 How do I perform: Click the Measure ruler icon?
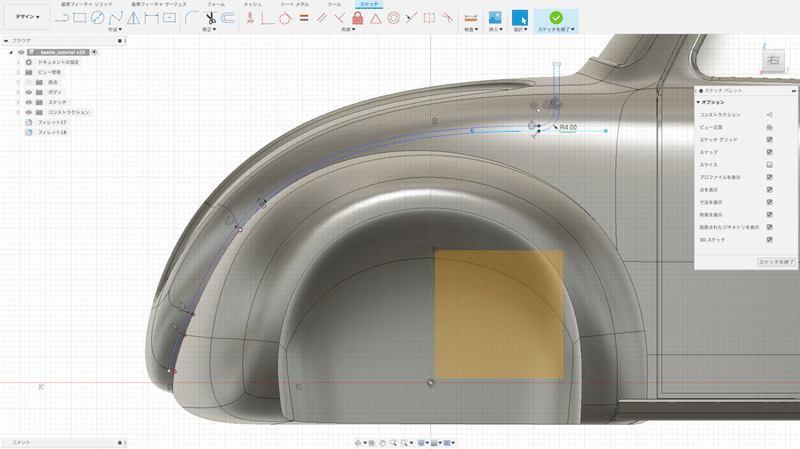click(x=471, y=17)
